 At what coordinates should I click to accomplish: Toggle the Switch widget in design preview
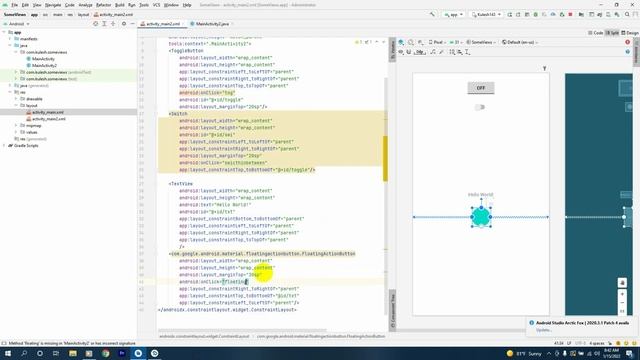(480, 107)
